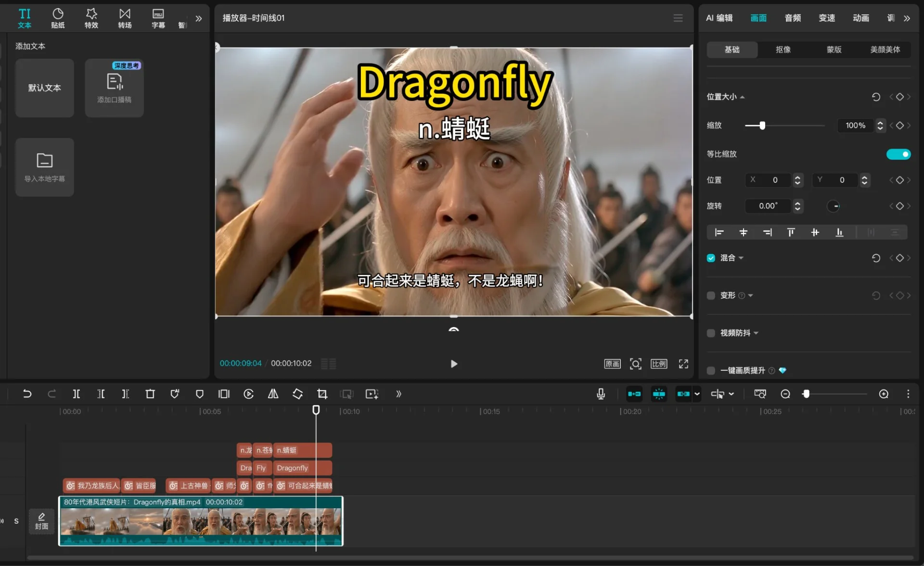Screen dimensions: 924x566
Task: Open the 变速 properties tab
Action: pyautogui.click(x=827, y=18)
